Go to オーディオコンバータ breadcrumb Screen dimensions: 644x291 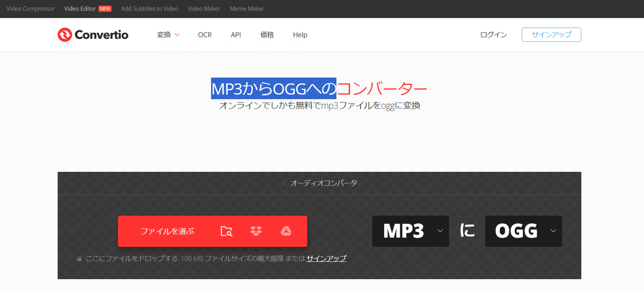click(x=324, y=183)
